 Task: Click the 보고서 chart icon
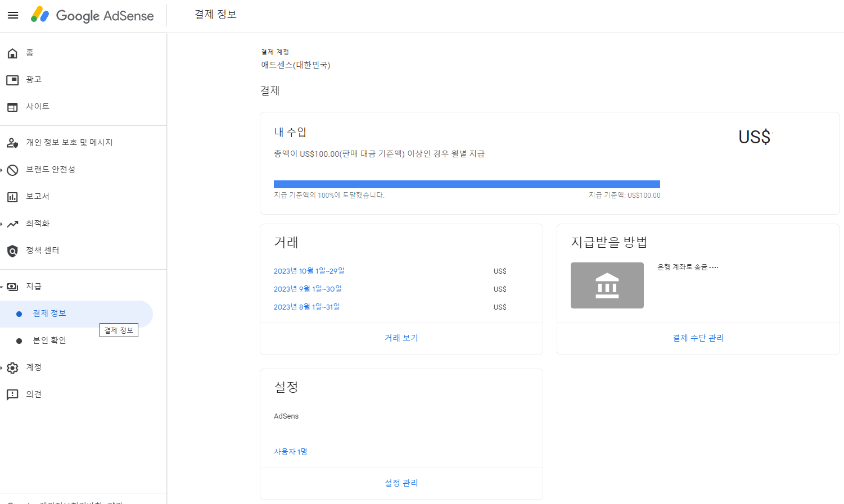[12, 197]
